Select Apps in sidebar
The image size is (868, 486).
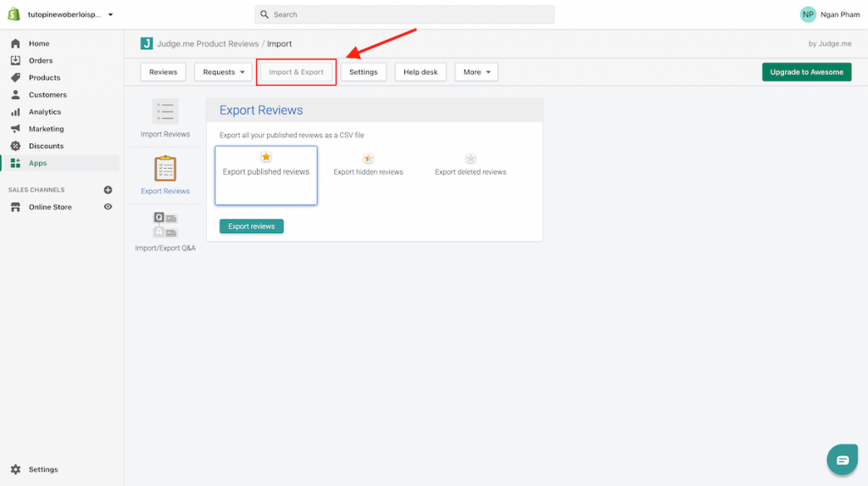pos(37,163)
